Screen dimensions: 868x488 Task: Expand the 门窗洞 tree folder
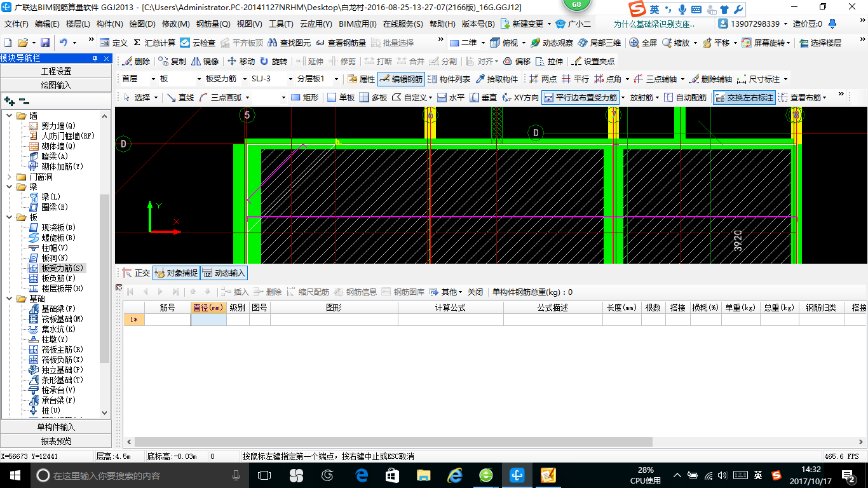pos(9,177)
